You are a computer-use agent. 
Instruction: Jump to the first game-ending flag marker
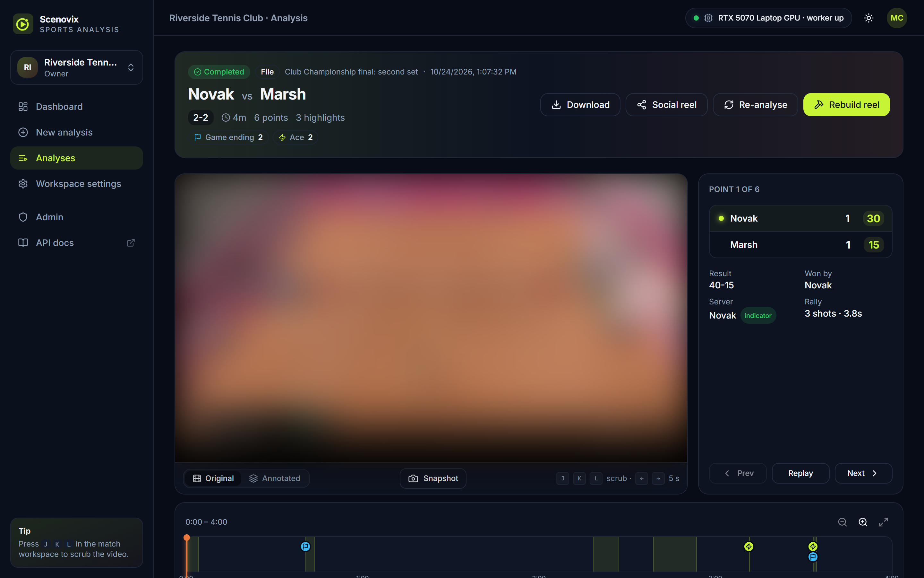[x=305, y=547]
